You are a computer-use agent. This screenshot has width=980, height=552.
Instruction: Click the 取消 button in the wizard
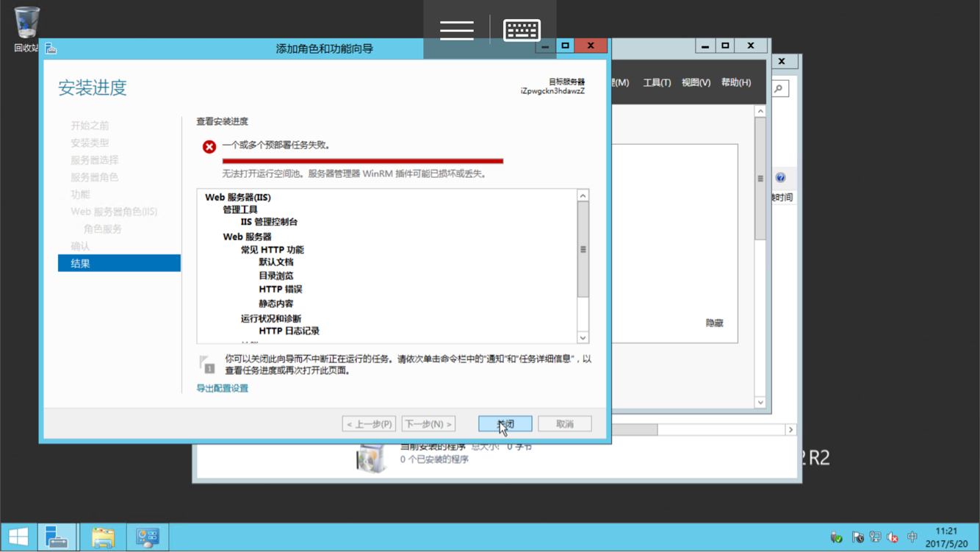point(564,424)
